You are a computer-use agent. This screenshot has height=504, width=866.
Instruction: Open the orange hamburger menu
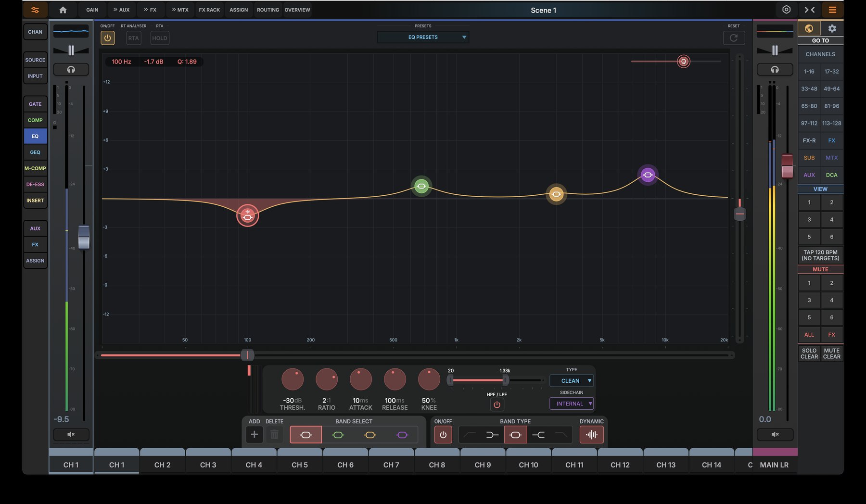click(x=832, y=10)
